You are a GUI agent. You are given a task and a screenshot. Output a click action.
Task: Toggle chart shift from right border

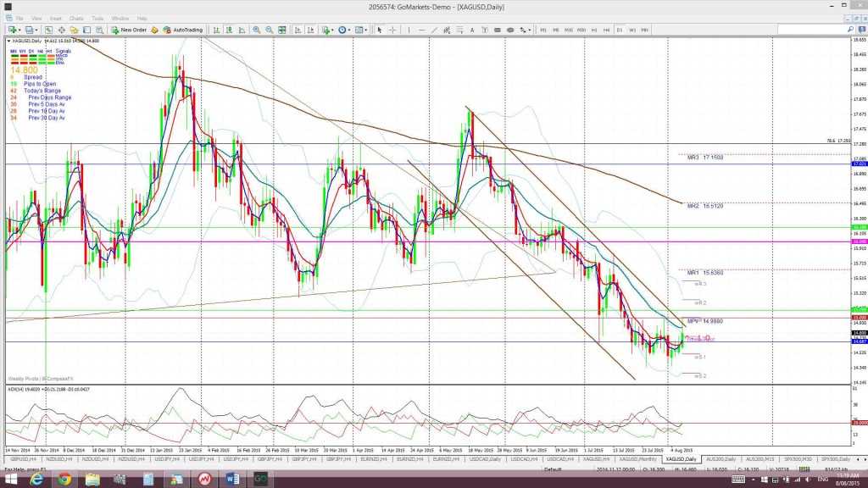tap(310, 30)
